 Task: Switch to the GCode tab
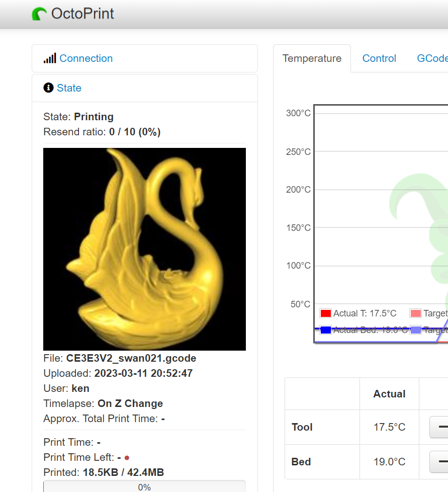pos(432,58)
